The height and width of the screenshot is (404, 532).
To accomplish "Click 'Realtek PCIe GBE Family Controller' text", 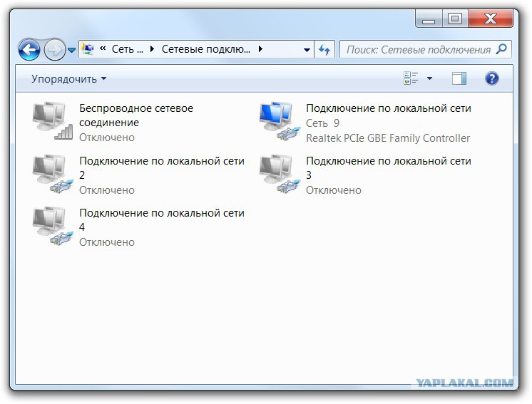I will pos(388,138).
